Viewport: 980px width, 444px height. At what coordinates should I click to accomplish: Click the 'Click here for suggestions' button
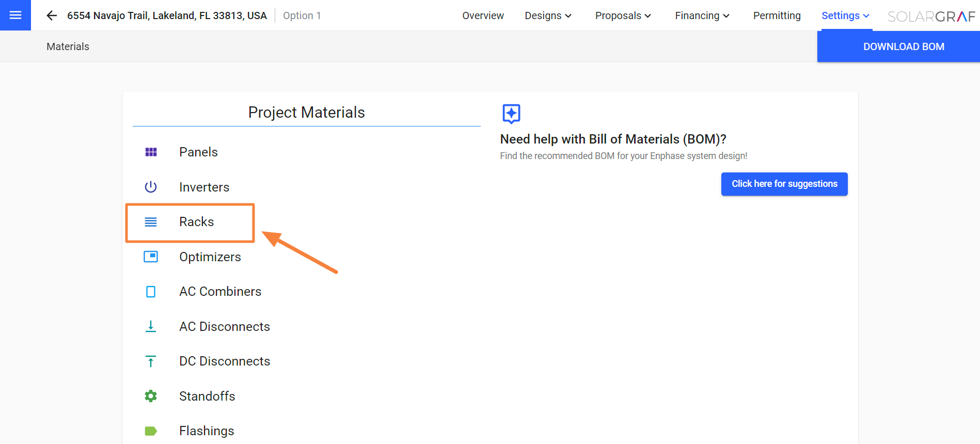point(784,184)
